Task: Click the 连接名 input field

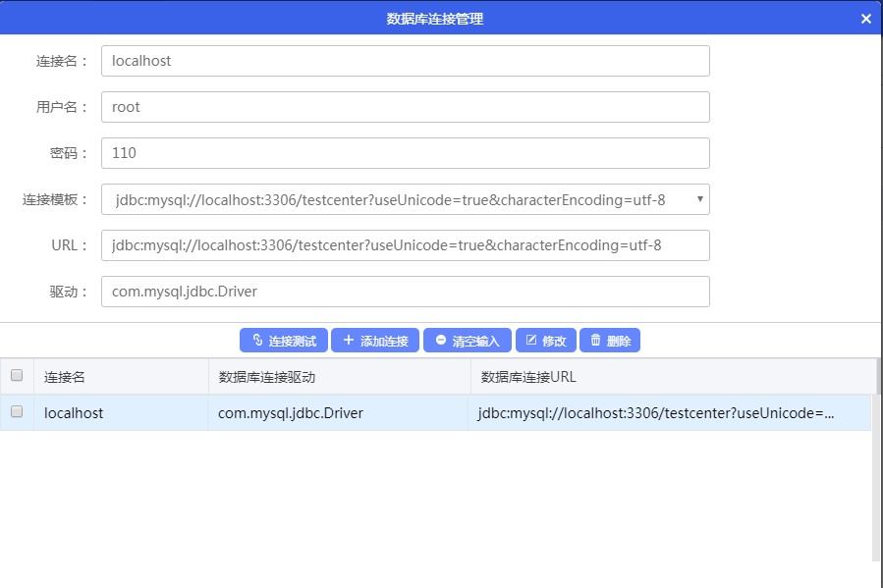Action: [405, 61]
